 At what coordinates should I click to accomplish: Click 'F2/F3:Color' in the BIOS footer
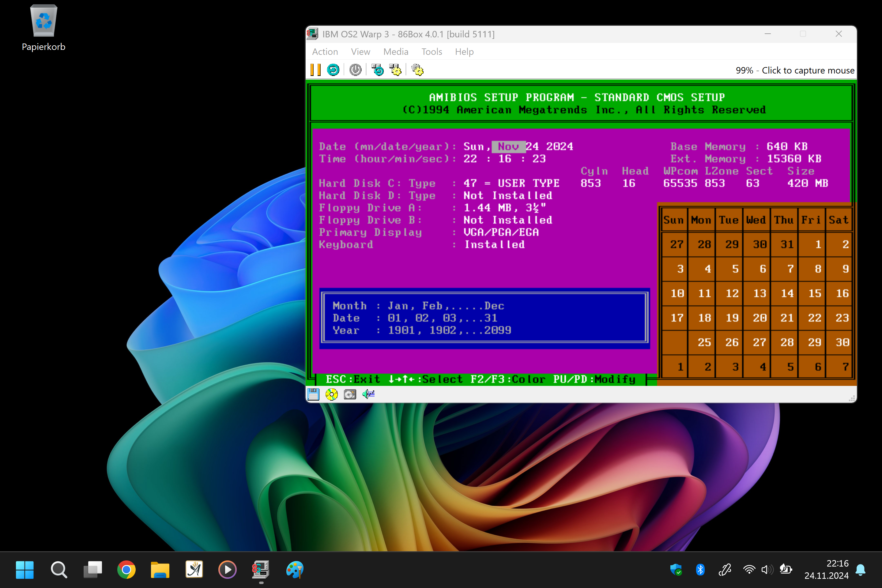508,379
